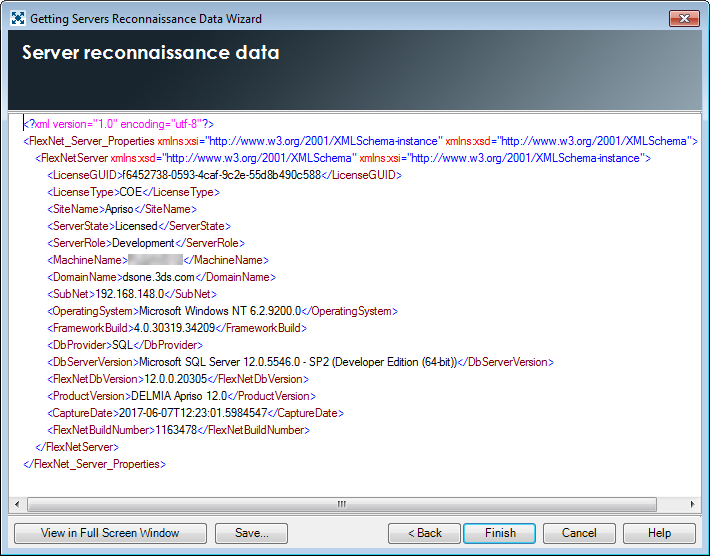Click the LicenseType value COE
The width and height of the screenshot is (710, 556).
click(x=131, y=192)
